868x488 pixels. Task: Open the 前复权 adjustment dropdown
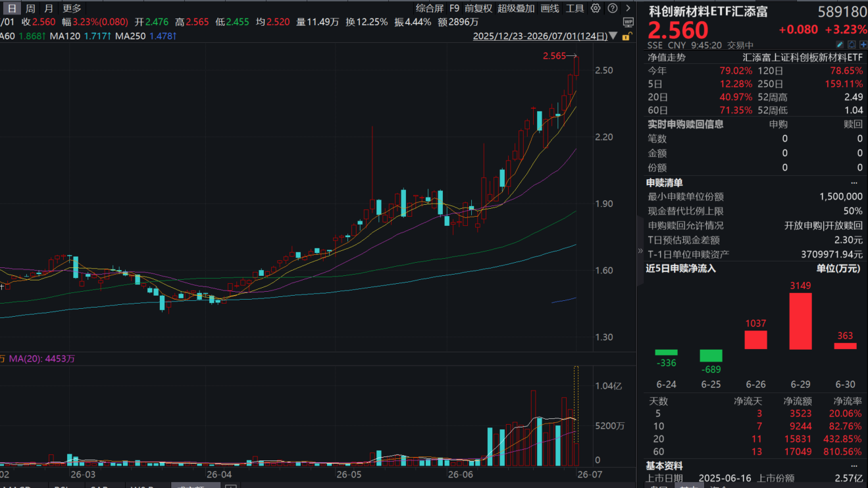(x=478, y=9)
